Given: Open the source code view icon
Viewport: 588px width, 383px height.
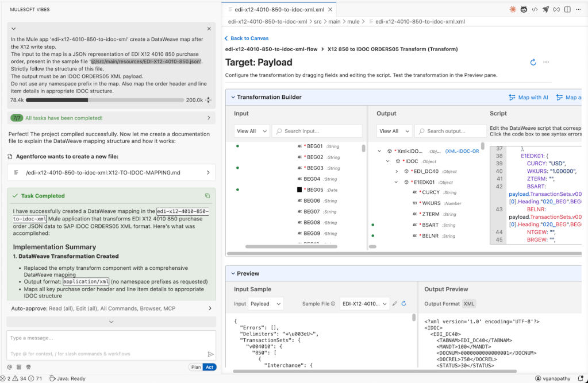Looking at the screenshot, I should 535,9.
